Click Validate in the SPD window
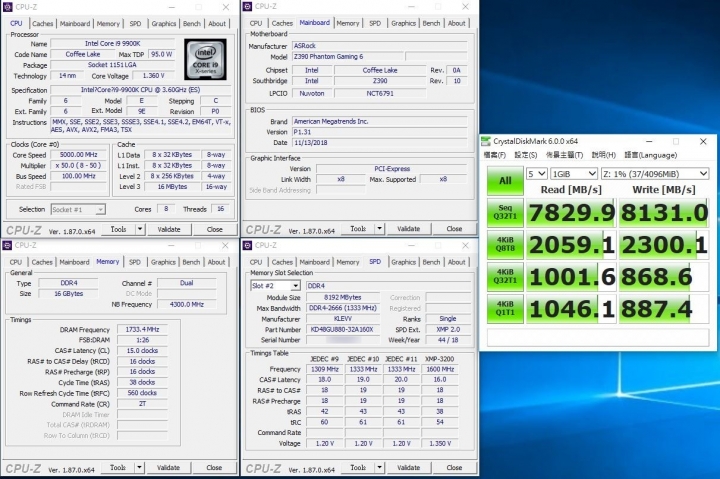The image size is (720, 479). tap(409, 467)
